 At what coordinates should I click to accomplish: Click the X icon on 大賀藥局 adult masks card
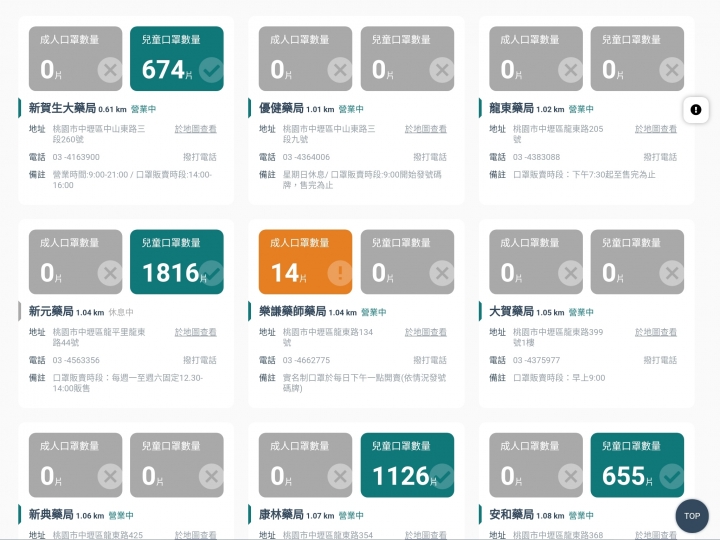(x=570, y=274)
